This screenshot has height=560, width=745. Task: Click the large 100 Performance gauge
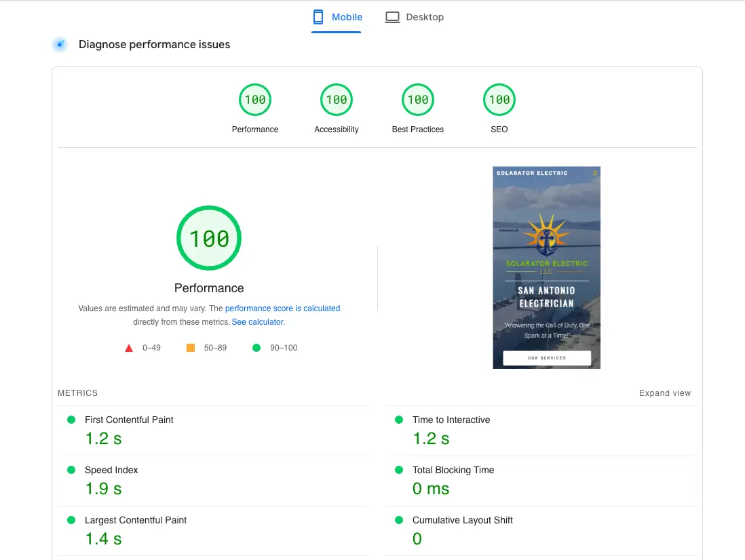tap(209, 238)
